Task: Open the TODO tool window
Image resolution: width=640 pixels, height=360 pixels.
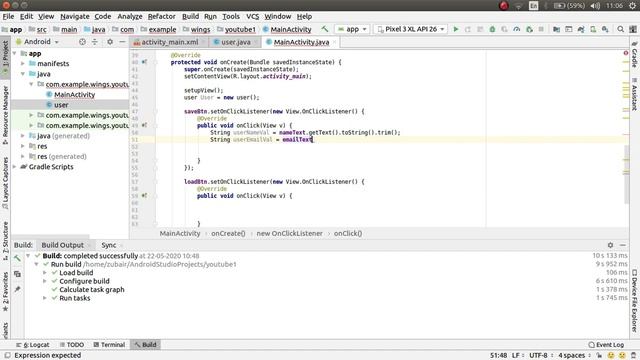Action: point(72,344)
